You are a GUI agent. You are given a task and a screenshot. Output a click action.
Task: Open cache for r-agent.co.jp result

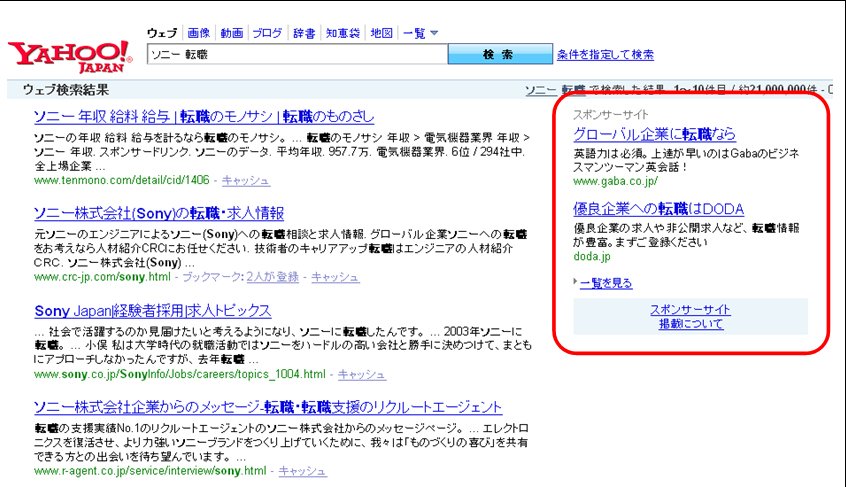[x=302, y=471]
